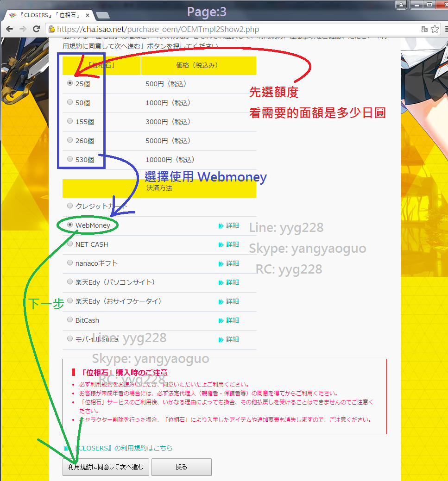Click the 1000円（税込）price text
The image size is (448, 481).
point(168,103)
